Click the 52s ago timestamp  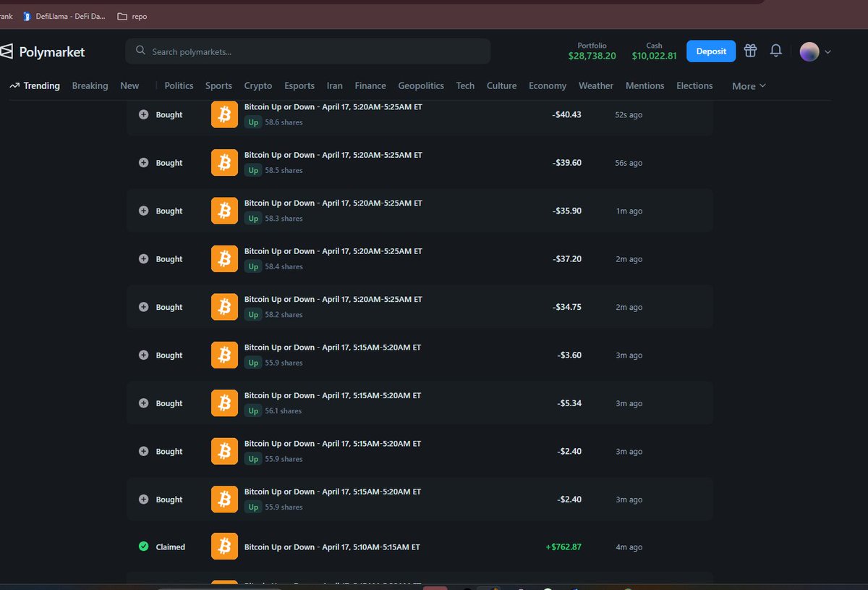point(629,115)
